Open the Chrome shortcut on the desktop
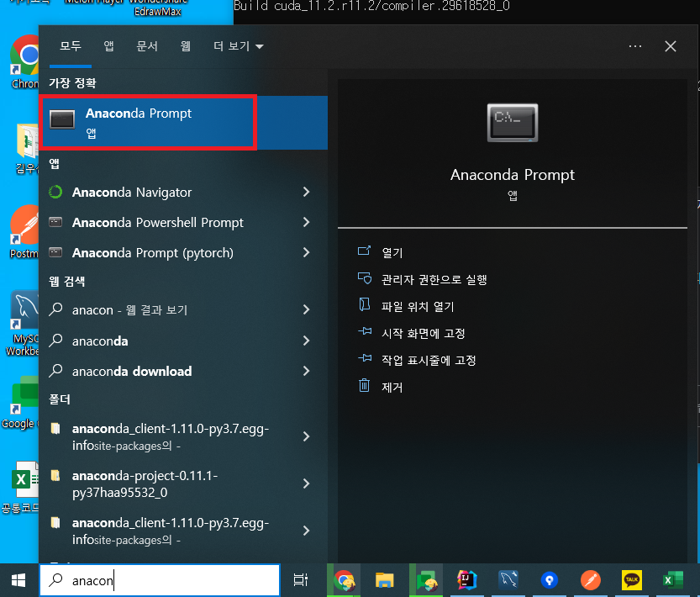 click(x=24, y=61)
